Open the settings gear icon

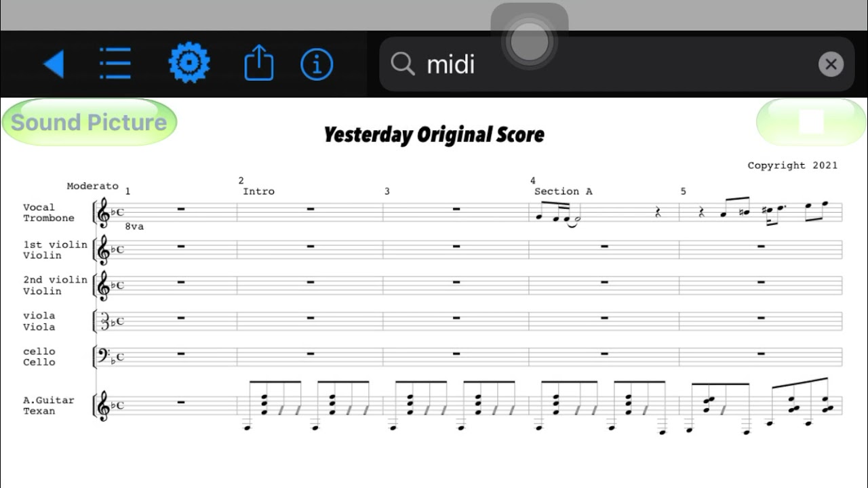tap(189, 63)
